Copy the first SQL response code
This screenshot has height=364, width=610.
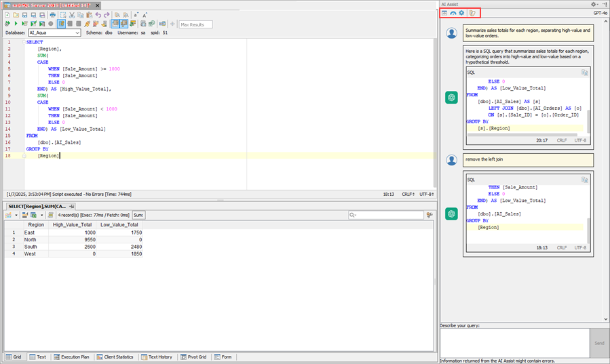(x=584, y=72)
